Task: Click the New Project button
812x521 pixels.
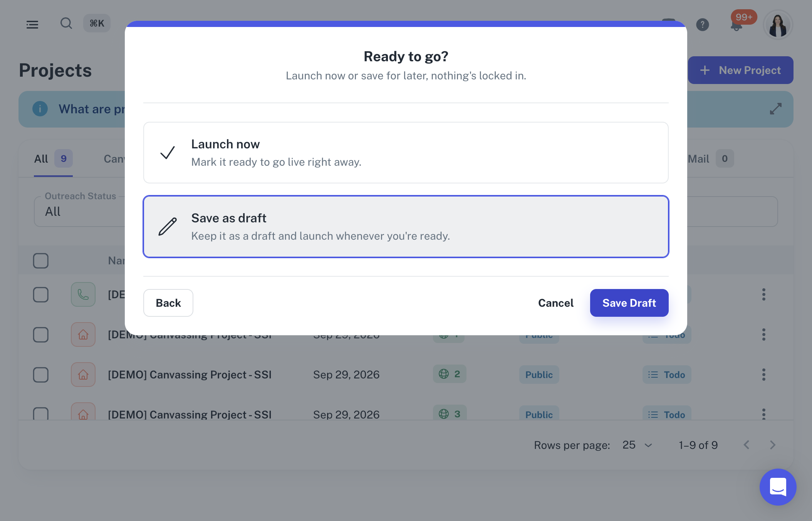Action: (740, 70)
